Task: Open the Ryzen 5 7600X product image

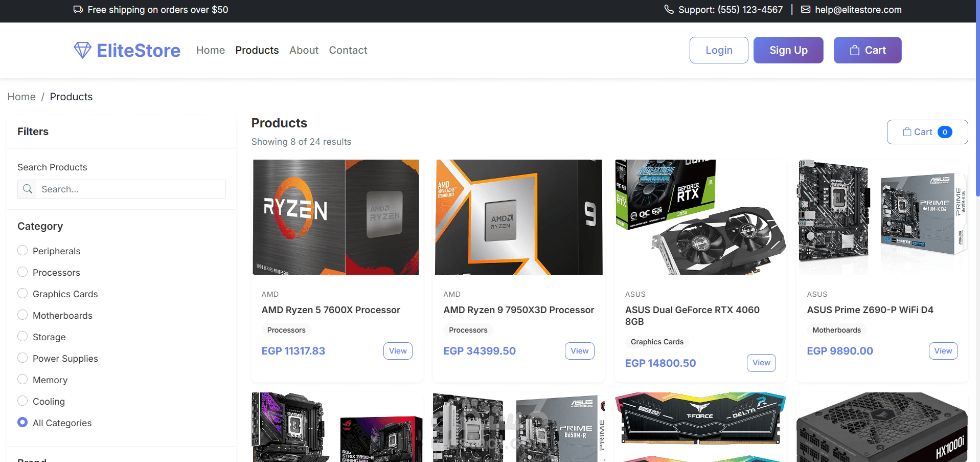Action: pyautogui.click(x=336, y=217)
